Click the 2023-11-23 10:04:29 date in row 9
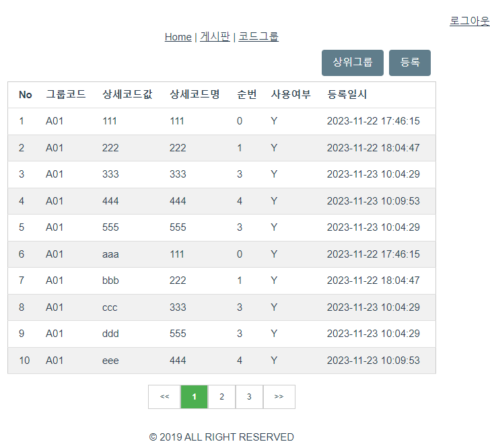This screenshot has width=490, height=448. point(373,334)
